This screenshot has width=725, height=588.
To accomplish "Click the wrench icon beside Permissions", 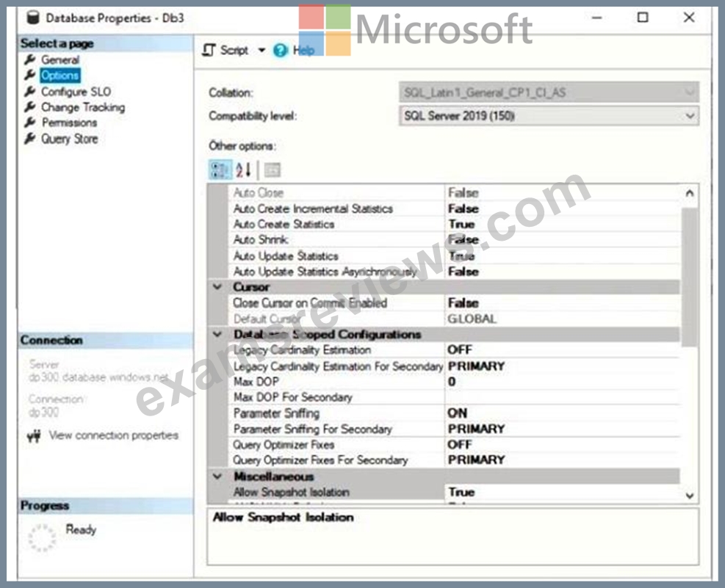I will tap(30, 123).
